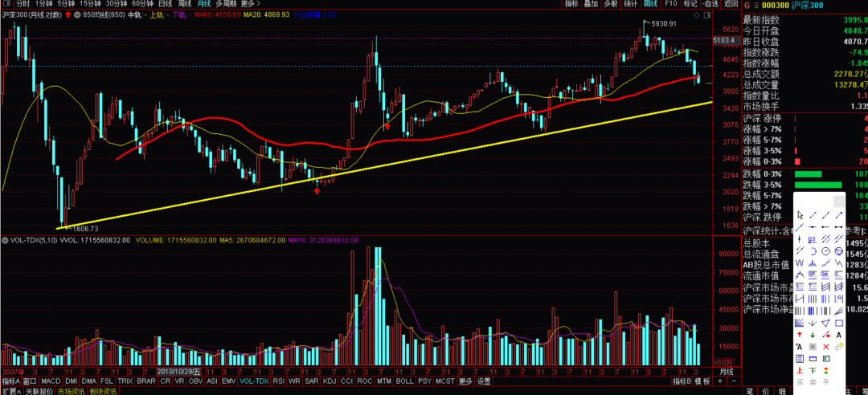This screenshot has width=868, height=395.
Task: Open the 更多 indicators list at bottom
Action: tap(465, 381)
